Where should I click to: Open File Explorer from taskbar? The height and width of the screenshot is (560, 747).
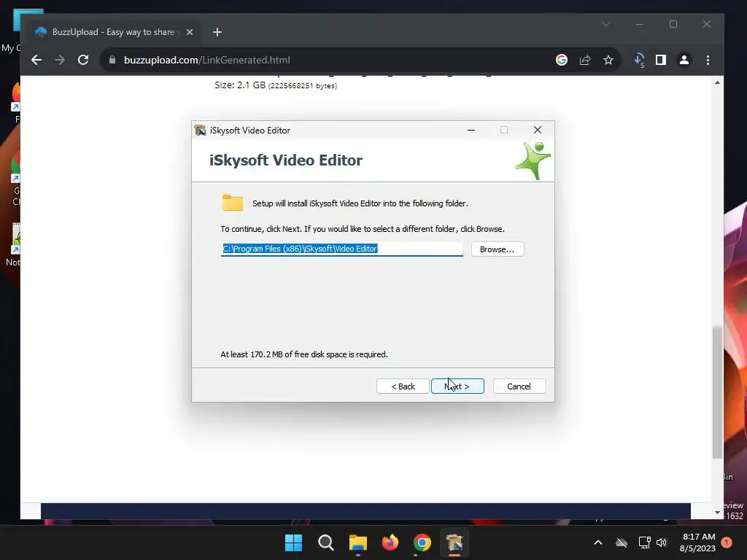tap(357, 542)
